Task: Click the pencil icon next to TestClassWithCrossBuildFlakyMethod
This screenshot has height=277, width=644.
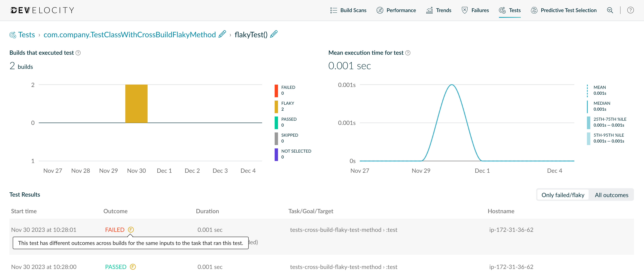Action: click(x=222, y=34)
